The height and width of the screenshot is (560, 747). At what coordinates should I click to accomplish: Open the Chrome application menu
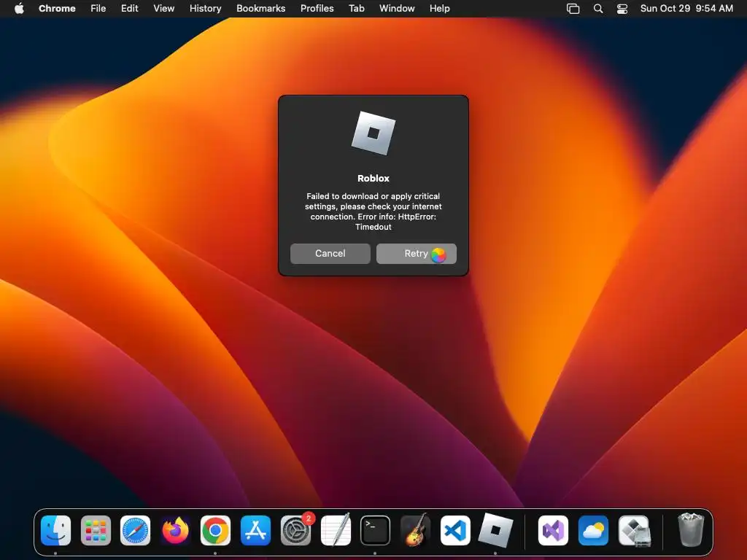[57, 8]
